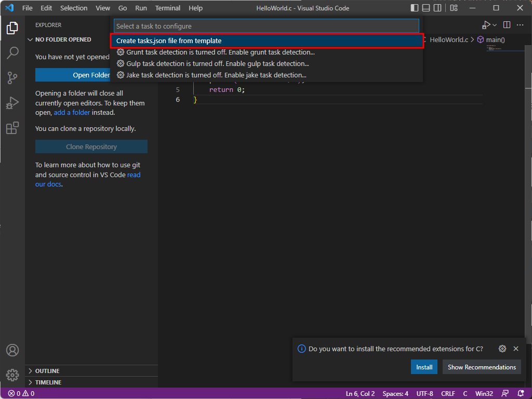
Task: Click the notification settings gear icon
Action: (502, 349)
